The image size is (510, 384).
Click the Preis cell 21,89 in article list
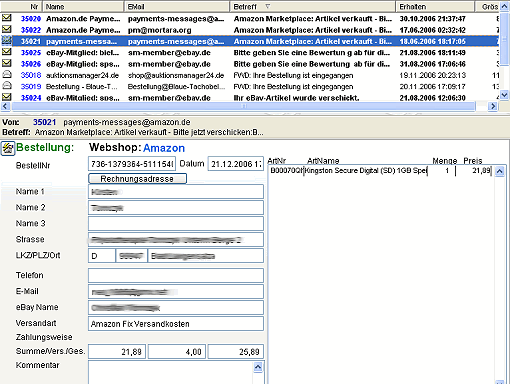(x=474, y=171)
